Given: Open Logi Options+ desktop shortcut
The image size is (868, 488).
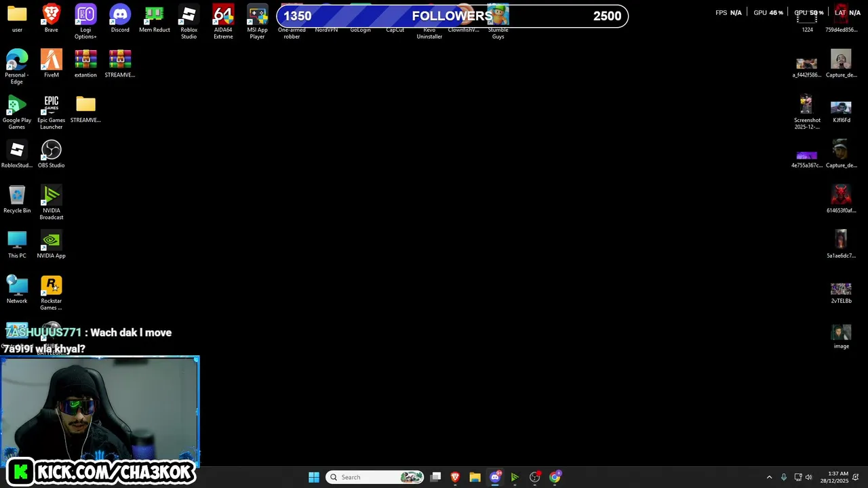Looking at the screenshot, I should tap(85, 22).
